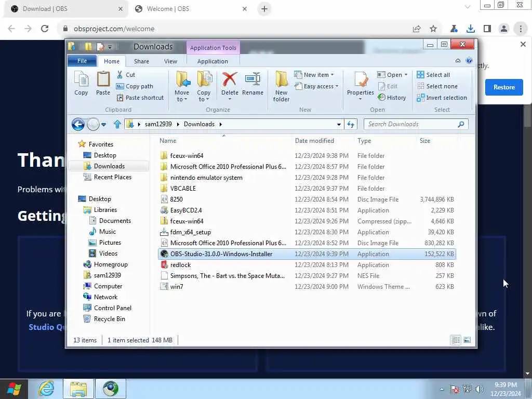Expand the address bar history dropdown
The image size is (532, 399).
pos(339,125)
